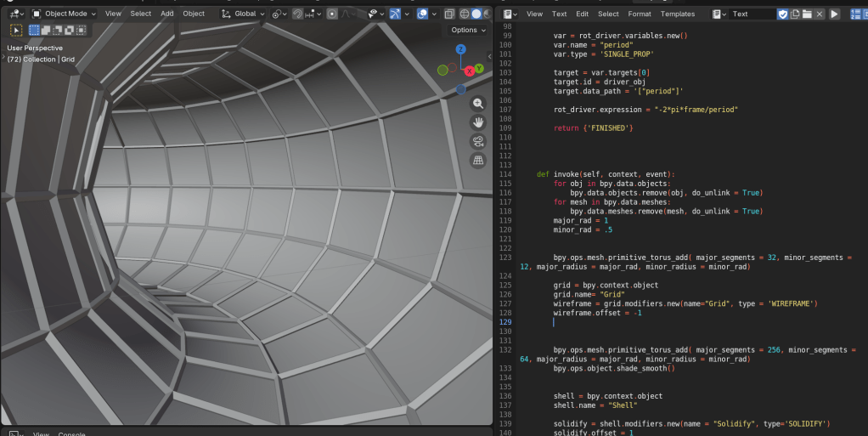This screenshot has width=868, height=436.
Task: Run script with the play button
Action: pos(834,14)
